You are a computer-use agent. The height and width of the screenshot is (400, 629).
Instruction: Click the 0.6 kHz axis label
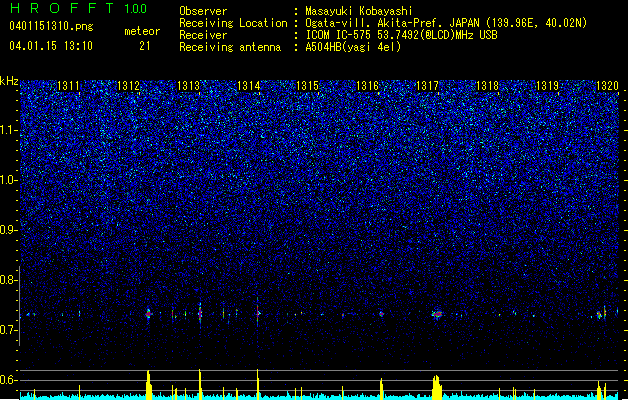(8, 380)
